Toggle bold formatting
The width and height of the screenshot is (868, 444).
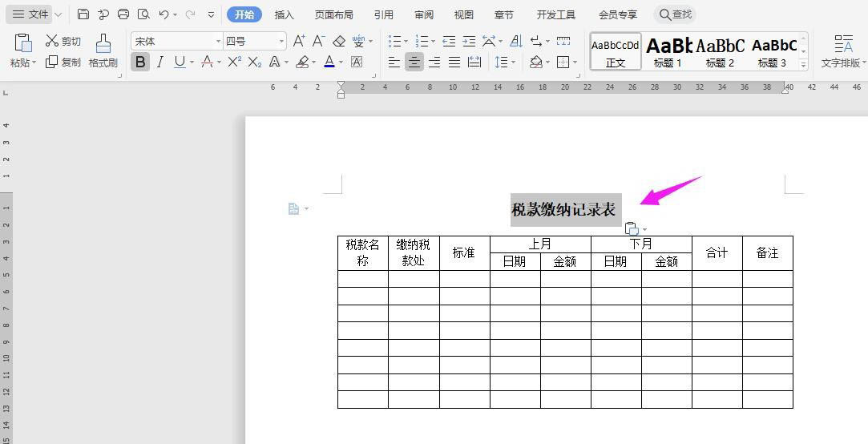[x=140, y=62]
